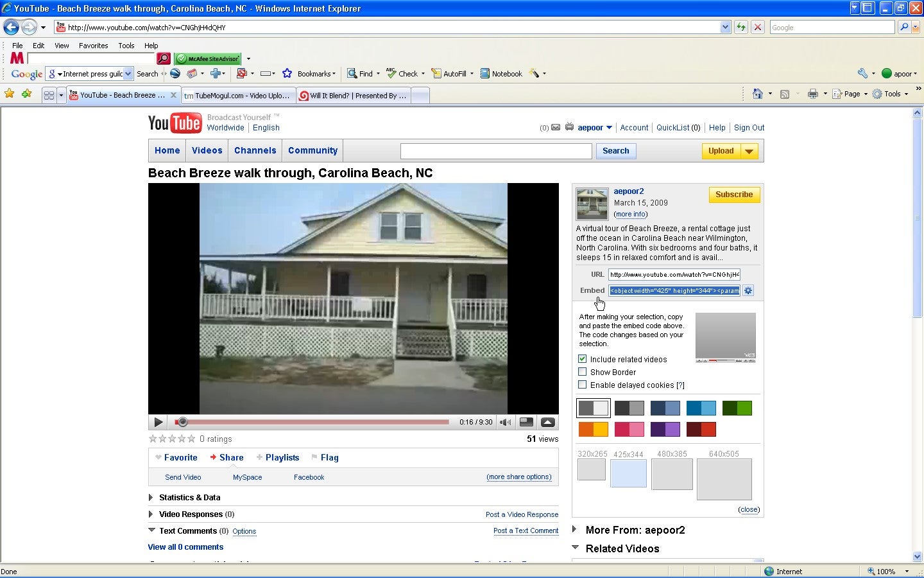Screen dimensions: 924x578
Task: Expand More From: aepoor2
Action: [575, 530]
